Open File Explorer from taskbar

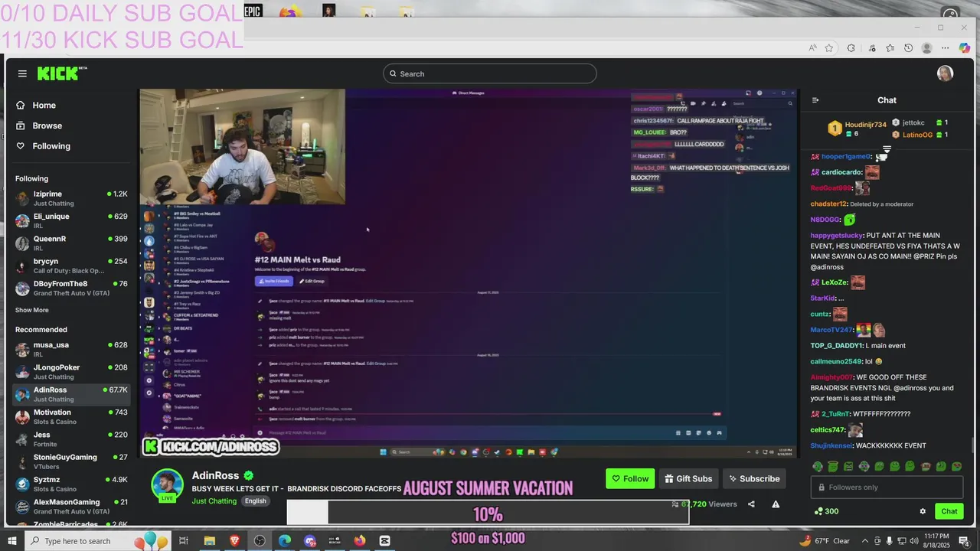209,541
